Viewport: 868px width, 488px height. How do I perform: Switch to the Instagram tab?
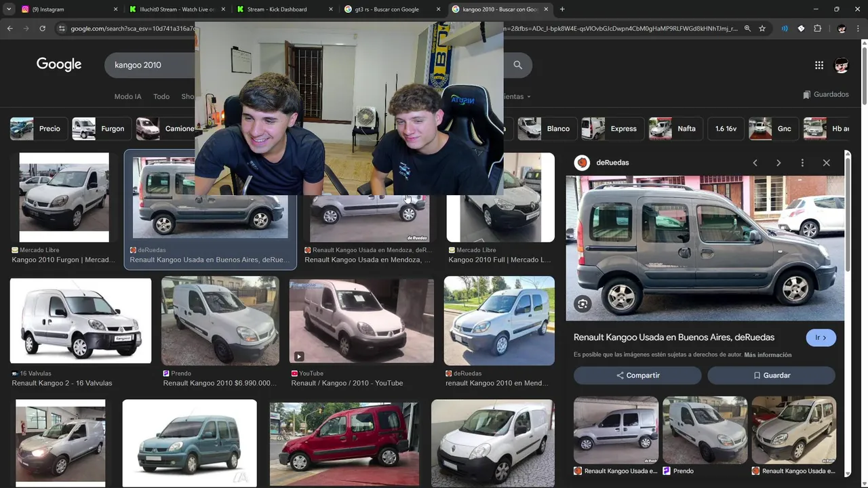[68, 9]
